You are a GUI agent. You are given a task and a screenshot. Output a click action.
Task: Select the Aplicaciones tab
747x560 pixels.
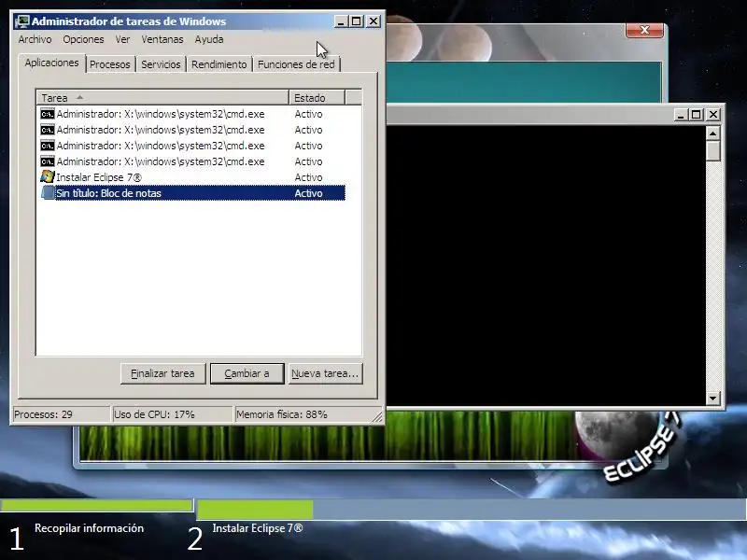[x=52, y=63]
